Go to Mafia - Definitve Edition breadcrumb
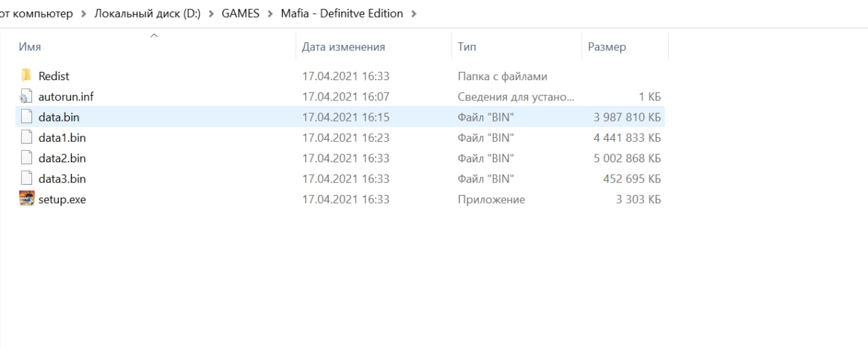Screen dimensions: 868x347 click(x=342, y=14)
